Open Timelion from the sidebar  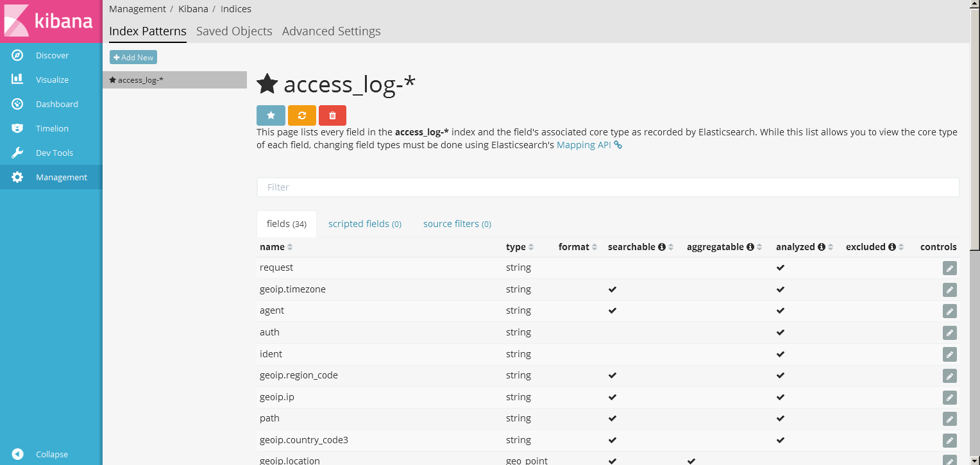point(51,128)
